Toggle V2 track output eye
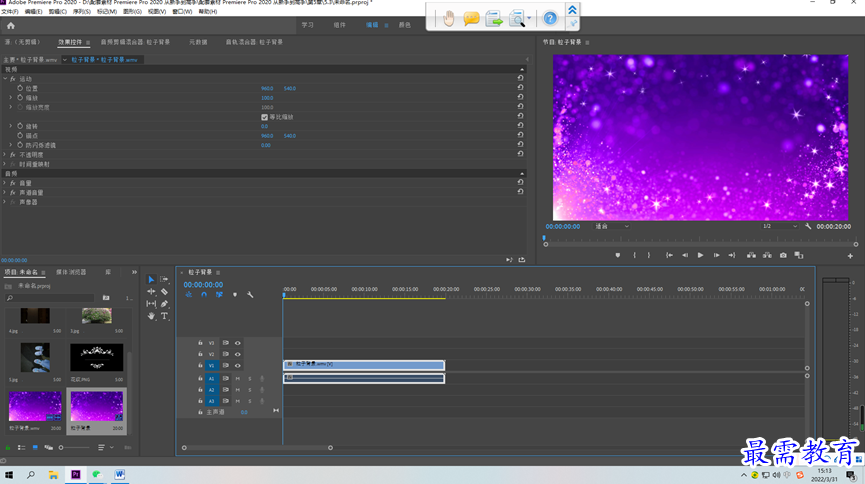The width and height of the screenshot is (865, 484). coord(238,354)
